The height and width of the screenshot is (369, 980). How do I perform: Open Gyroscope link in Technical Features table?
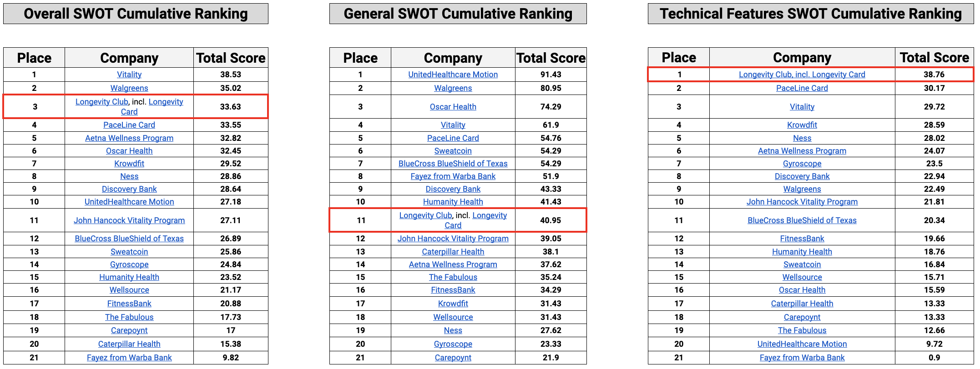coord(802,164)
